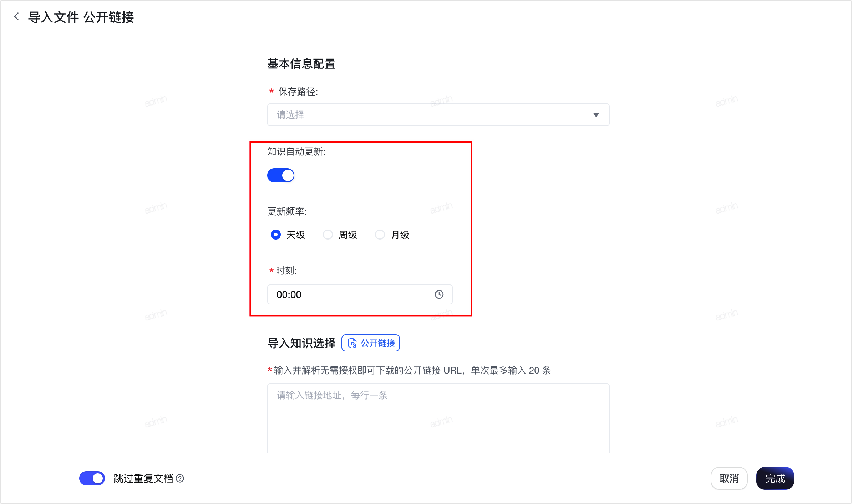The image size is (852, 504).
Task: Select the link icon in 公开链接 tag
Action: pyautogui.click(x=352, y=343)
